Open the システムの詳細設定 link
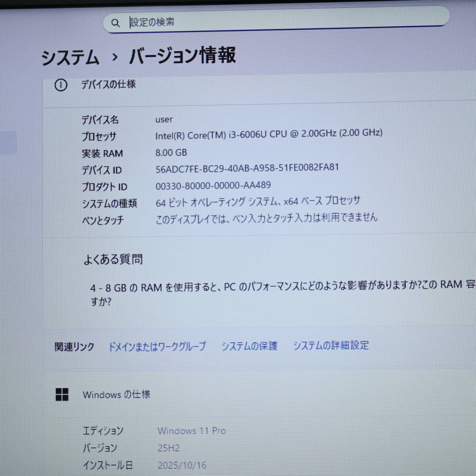476x476 pixels. tap(330, 345)
